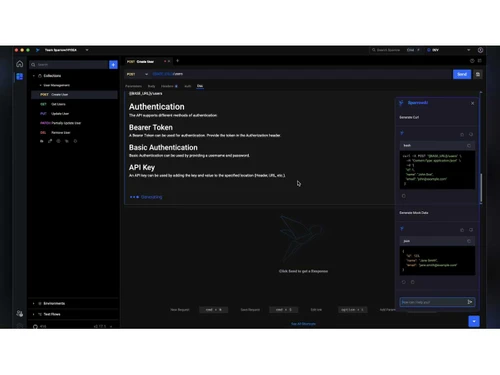Click the second icon under the json block

point(412,282)
